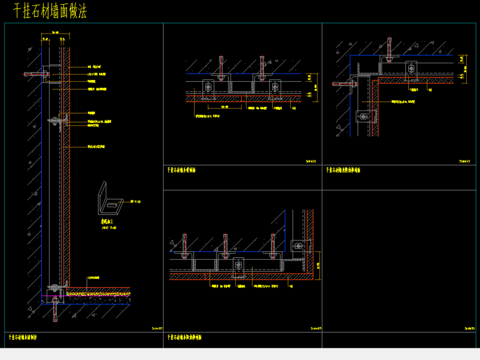Image resolution: width=480 pixels, height=360 pixels.
Task: Click the empty bottom-right drawing cell scale note
Action: point(470,328)
